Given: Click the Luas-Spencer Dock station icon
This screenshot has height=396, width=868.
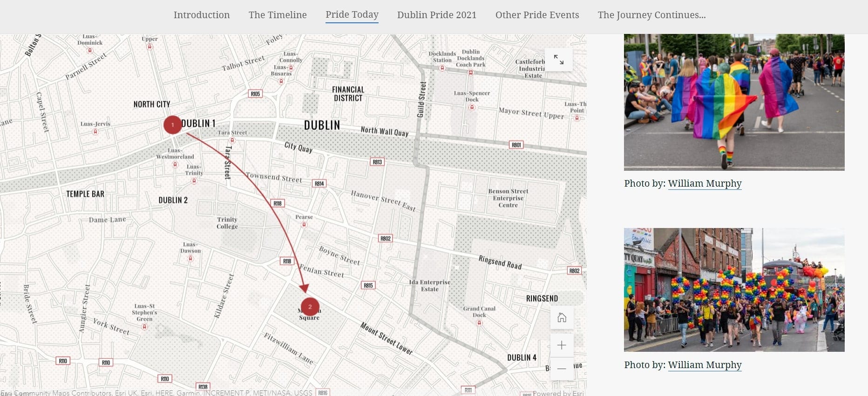Looking at the screenshot, I should click(x=472, y=107).
